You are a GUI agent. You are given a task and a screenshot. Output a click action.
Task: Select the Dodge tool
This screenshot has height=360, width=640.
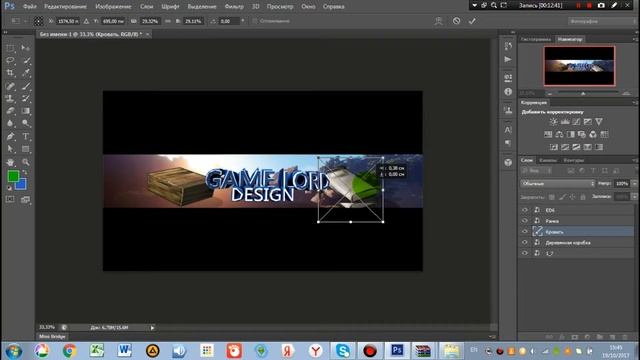click(26, 123)
